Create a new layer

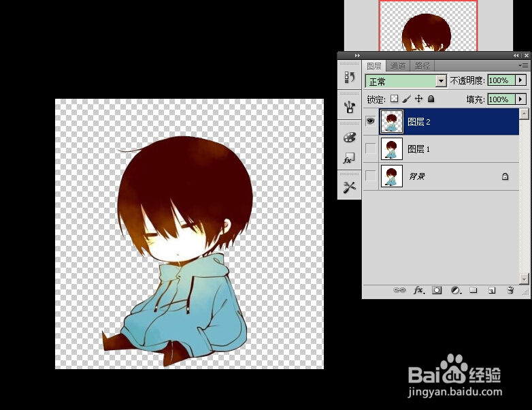coord(492,290)
